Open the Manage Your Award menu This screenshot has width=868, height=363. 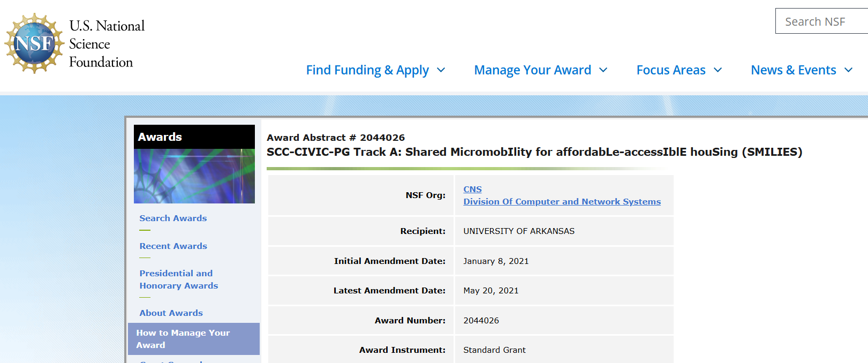pyautogui.click(x=533, y=70)
